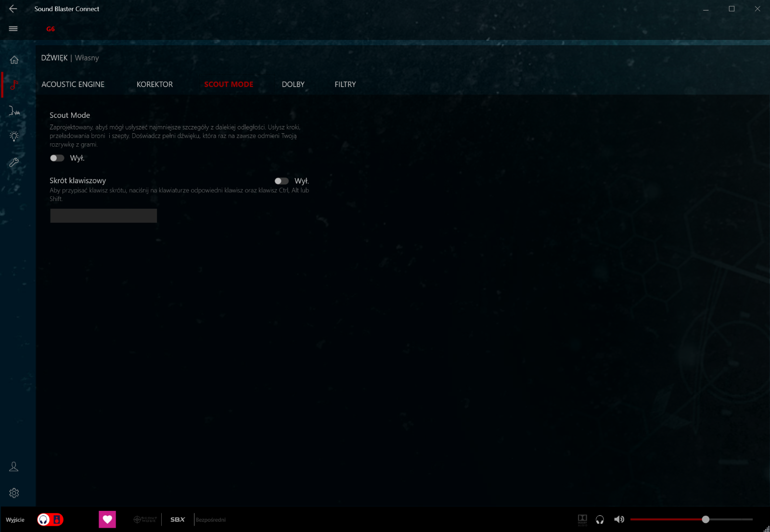Click the SBX button in bottom bar

(178, 519)
